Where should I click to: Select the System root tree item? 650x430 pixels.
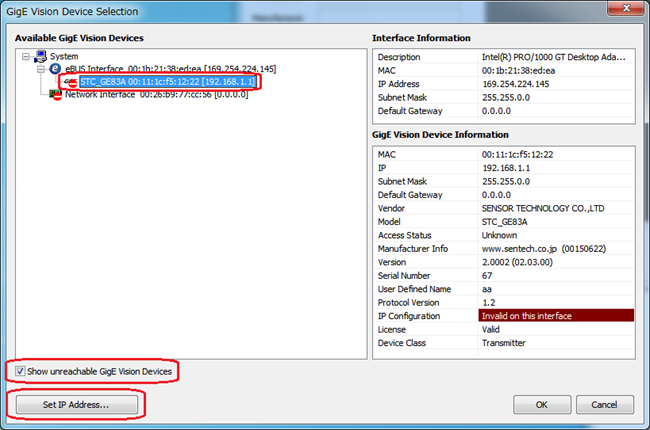(63, 57)
